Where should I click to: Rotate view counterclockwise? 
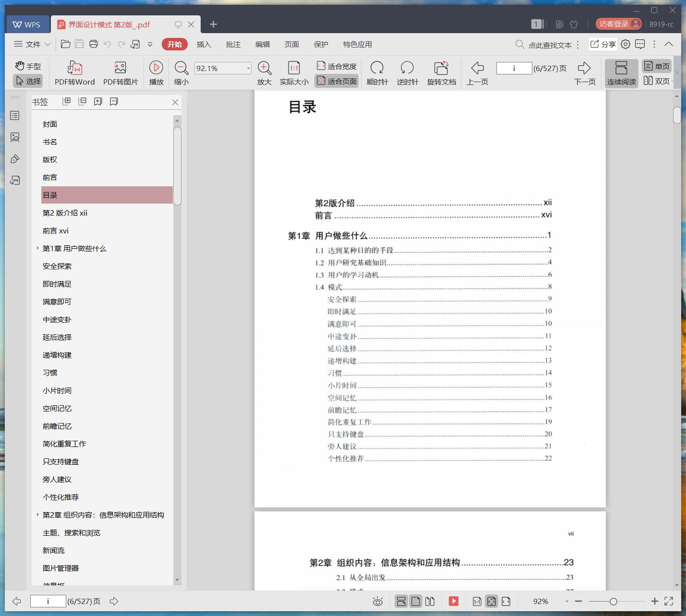[x=408, y=73]
